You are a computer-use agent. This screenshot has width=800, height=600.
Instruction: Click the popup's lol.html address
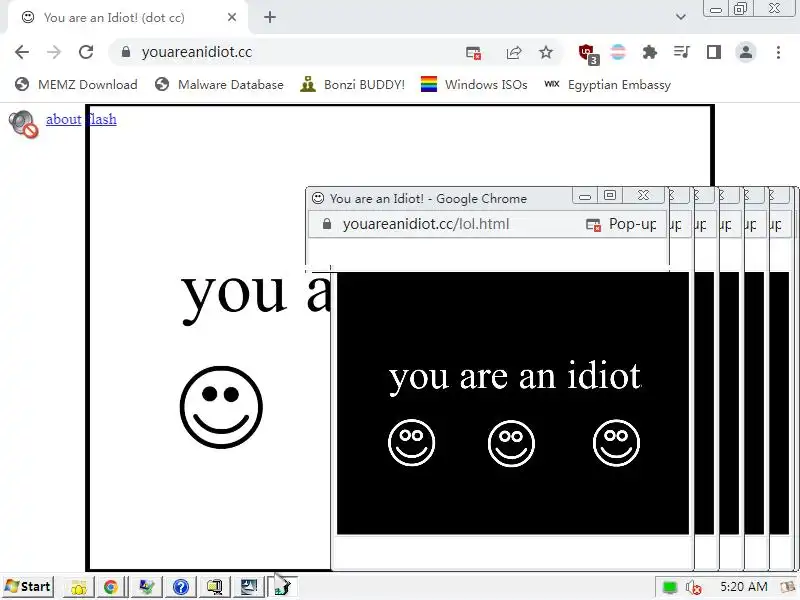coord(426,224)
